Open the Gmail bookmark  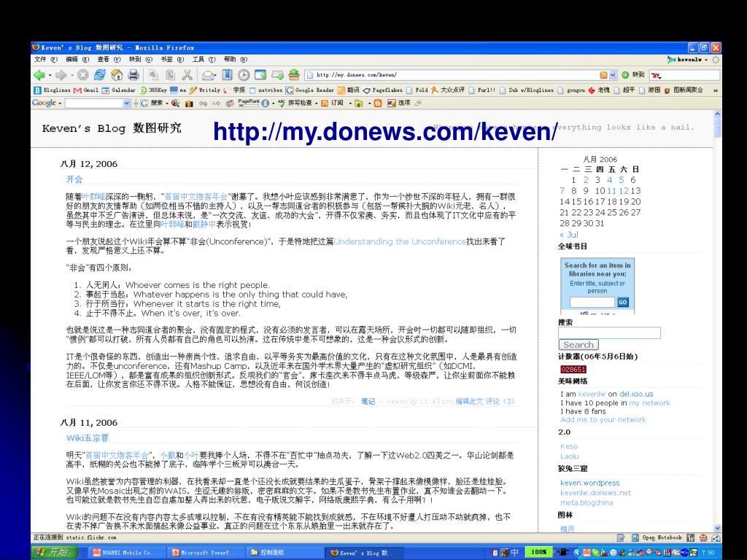pyautogui.click(x=86, y=90)
